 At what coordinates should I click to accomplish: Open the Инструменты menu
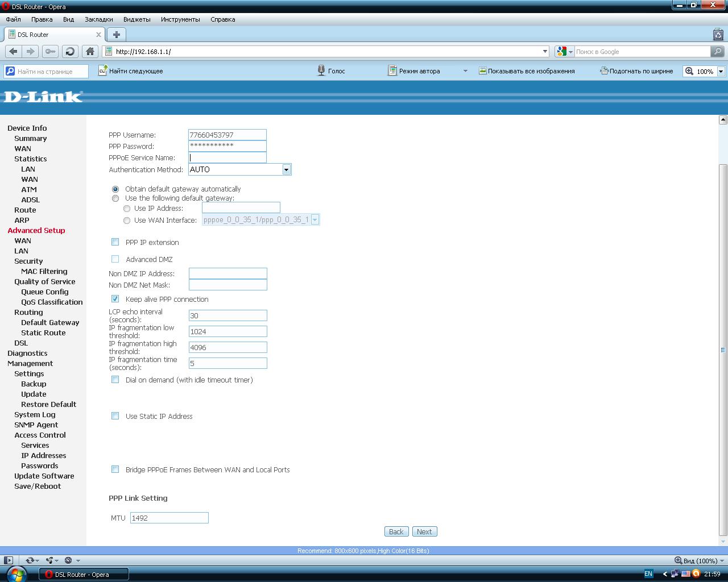coord(180,19)
